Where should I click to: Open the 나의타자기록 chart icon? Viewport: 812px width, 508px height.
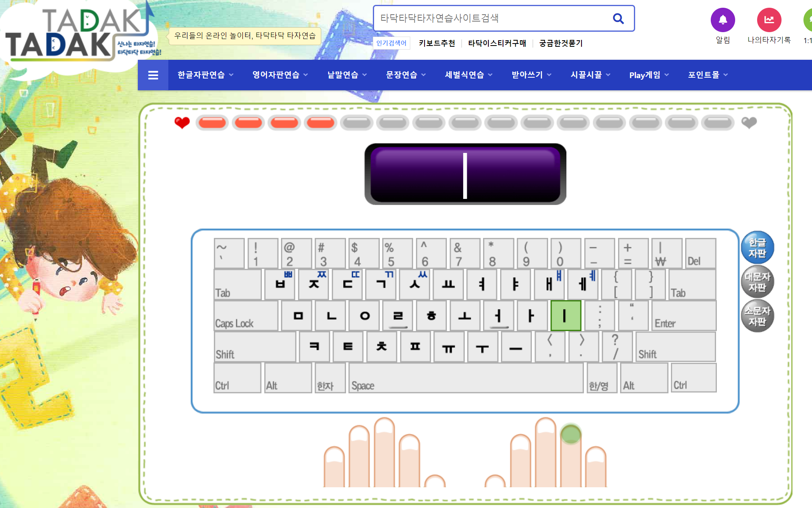click(769, 20)
